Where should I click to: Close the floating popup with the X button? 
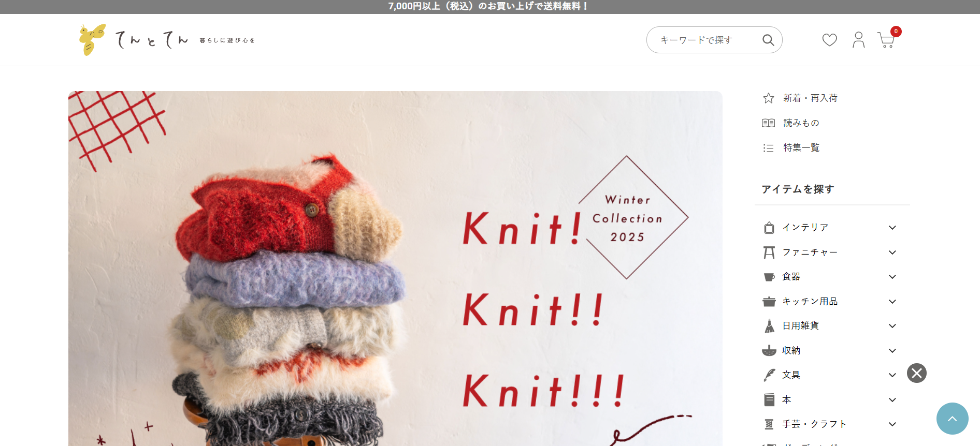point(917,373)
